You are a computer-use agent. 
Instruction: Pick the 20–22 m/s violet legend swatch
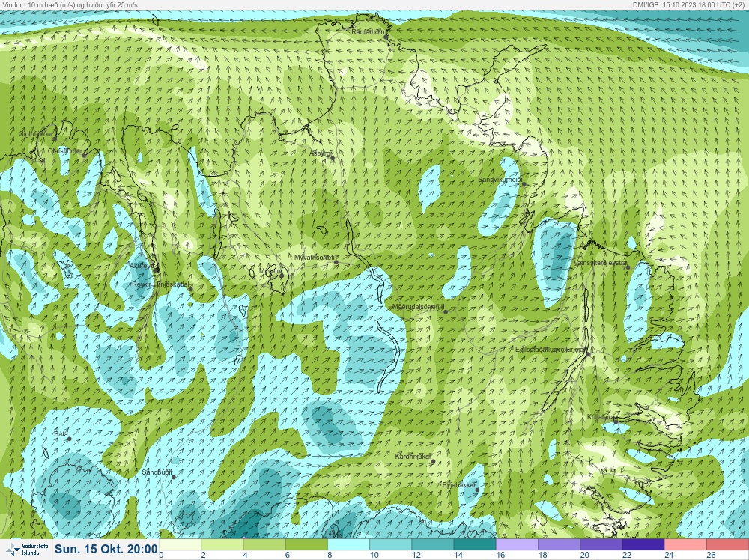pos(601,544)
